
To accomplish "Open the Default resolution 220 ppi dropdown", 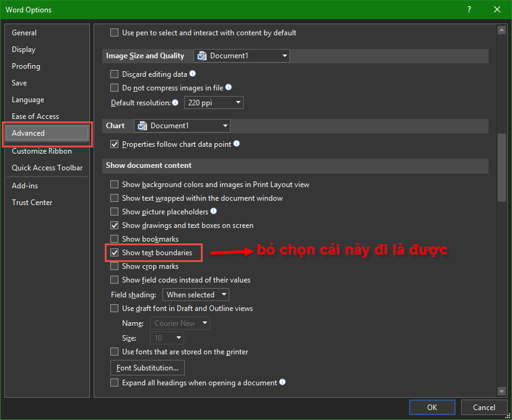I will [x=214, y=103].
